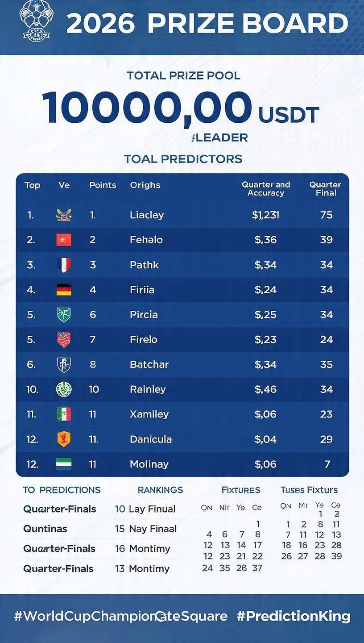The height and width of the screenshot is (643, 364).
Task: Open the To Predictions section
Action: pyautogui.click(x=62, y=490)
